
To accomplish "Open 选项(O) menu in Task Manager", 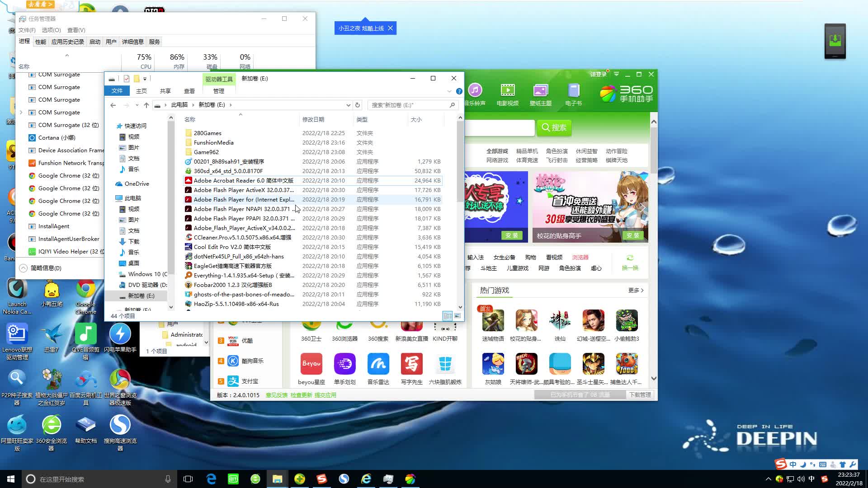I will (x=51, y=30).
